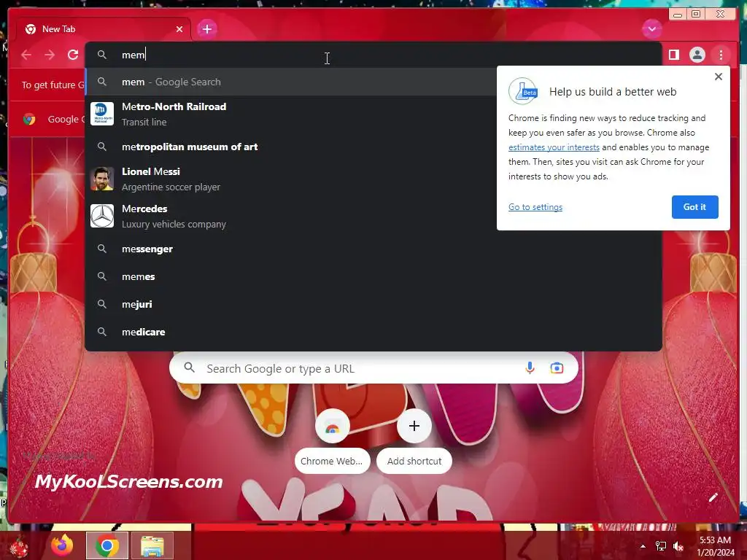
Task: Open a new tab with the plus button
Action: 206,29
